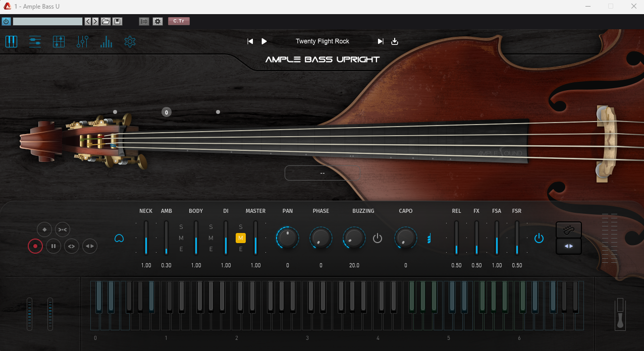This screenshot has width=644, height=351.
Task: Skip to the next riff
Action: click(x=381, y=41)
